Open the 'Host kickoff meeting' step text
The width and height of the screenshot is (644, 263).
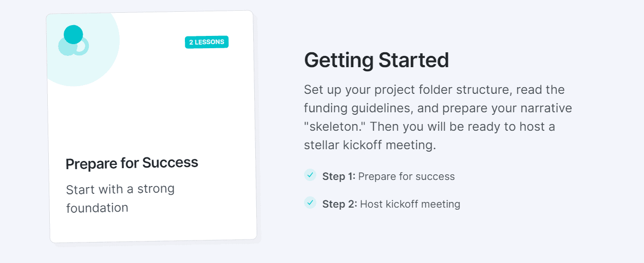[410, 204]
